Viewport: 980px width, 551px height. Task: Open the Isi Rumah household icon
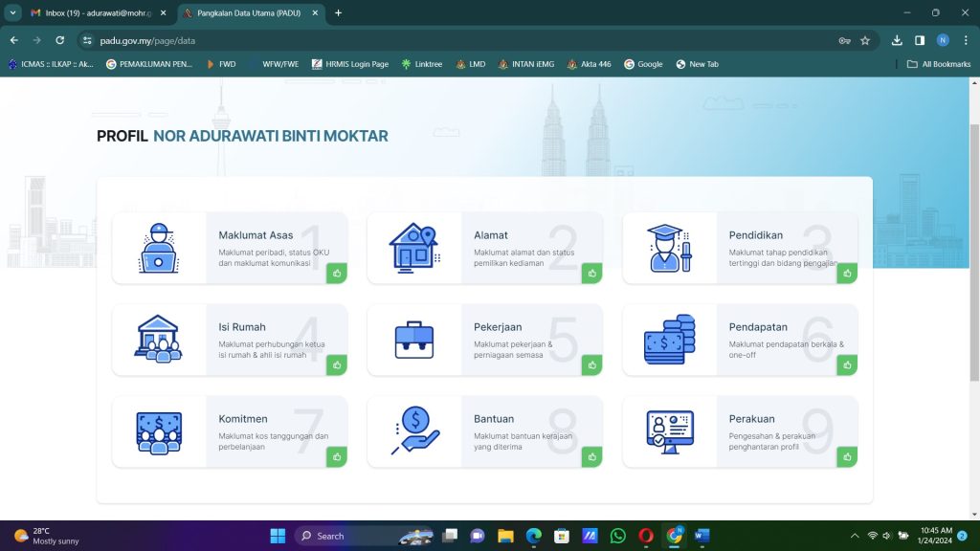pyautogui.click(x=159, y=340)
